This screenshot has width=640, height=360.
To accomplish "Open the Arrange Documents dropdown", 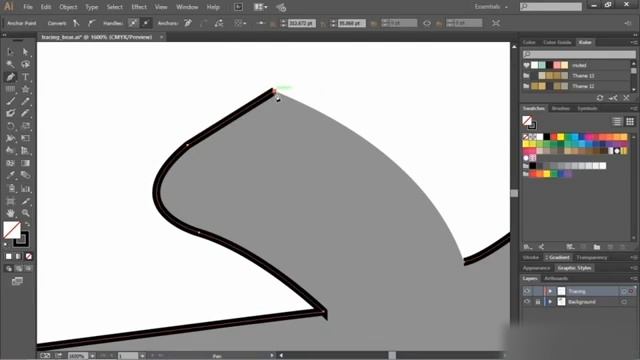I will coord(260,7).
